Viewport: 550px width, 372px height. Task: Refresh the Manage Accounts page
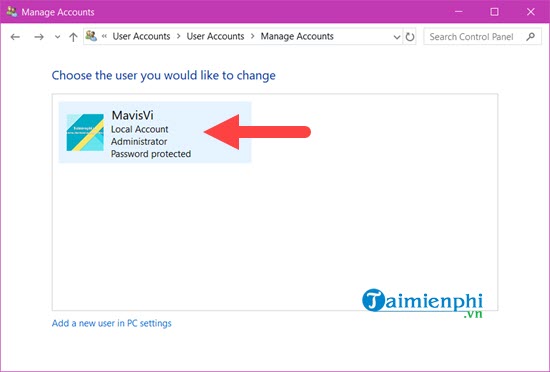[x=410, y=37]
